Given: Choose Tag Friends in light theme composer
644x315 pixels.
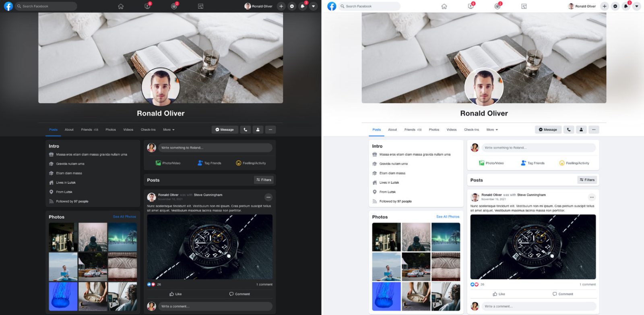Looking at the screenshot, I should pyautogui.click(x=533, y=163).
